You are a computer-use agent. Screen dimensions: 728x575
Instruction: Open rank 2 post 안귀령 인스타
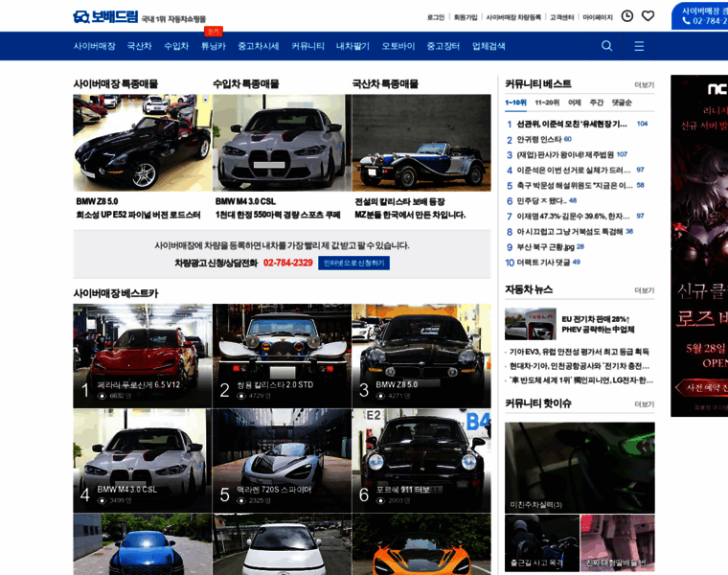point(538,139)
